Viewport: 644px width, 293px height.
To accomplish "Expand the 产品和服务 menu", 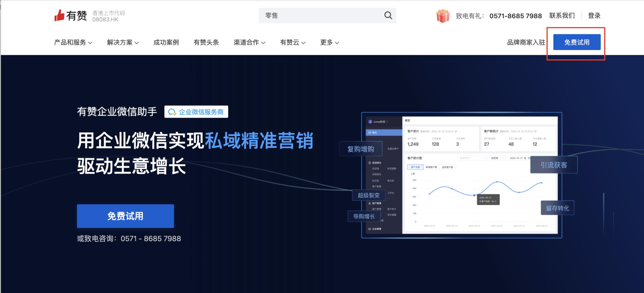I will (x=73, y=43).
